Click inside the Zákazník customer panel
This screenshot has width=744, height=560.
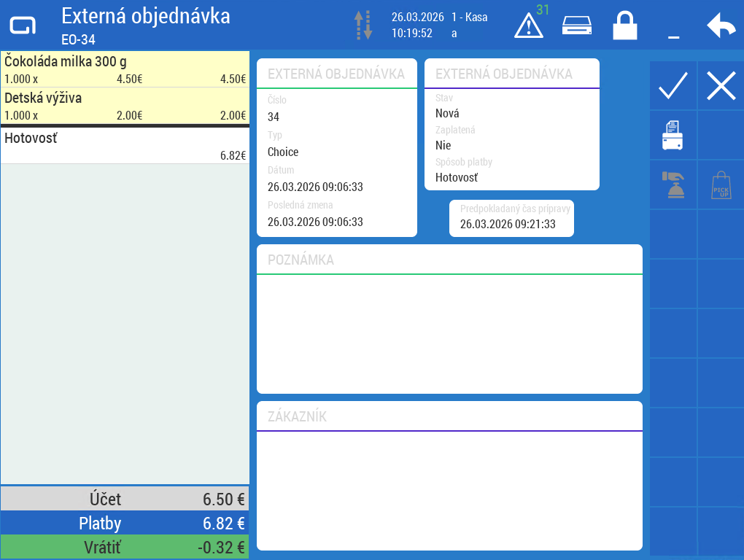coord(449,490)
